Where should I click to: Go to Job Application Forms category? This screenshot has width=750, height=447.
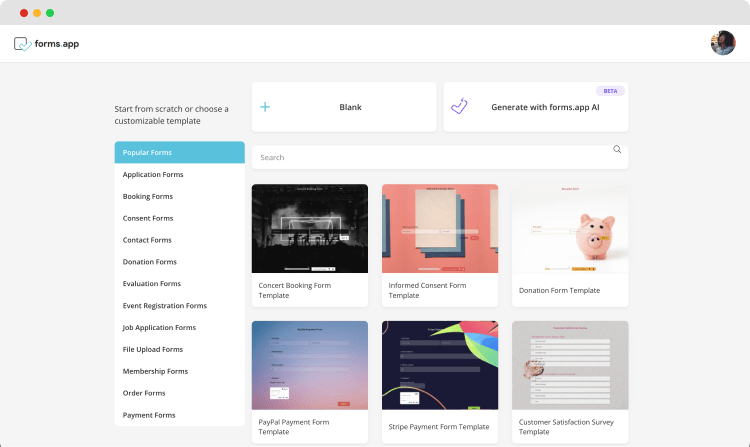point(160,327)
